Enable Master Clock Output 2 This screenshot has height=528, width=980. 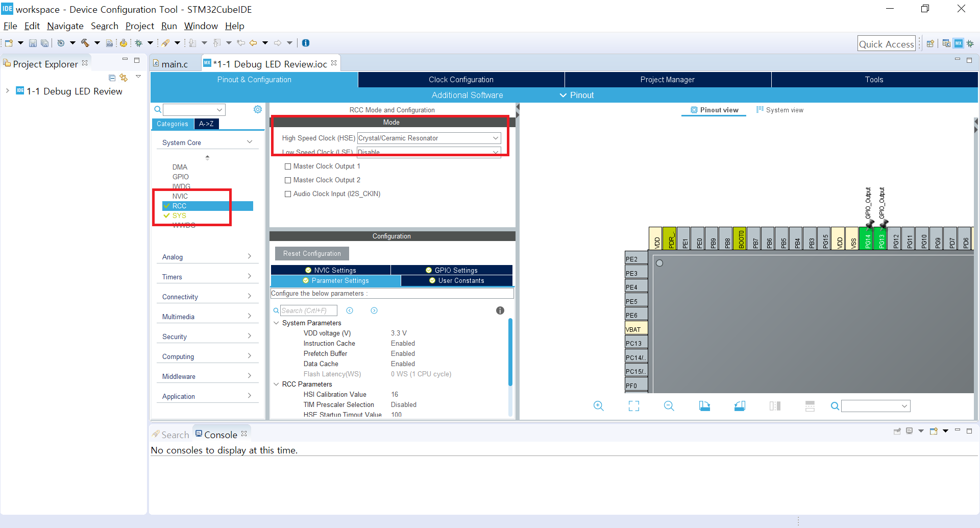(x=288, y=180)
